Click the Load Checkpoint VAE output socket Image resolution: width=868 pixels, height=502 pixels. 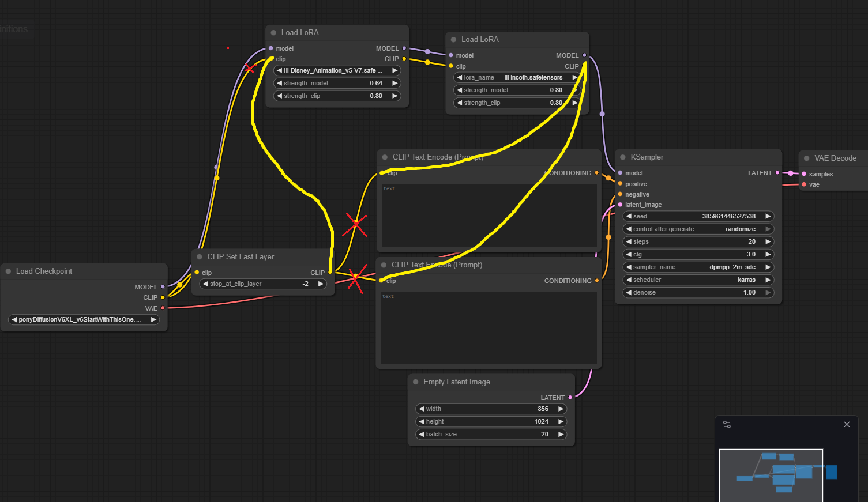[x=163, y=308]
